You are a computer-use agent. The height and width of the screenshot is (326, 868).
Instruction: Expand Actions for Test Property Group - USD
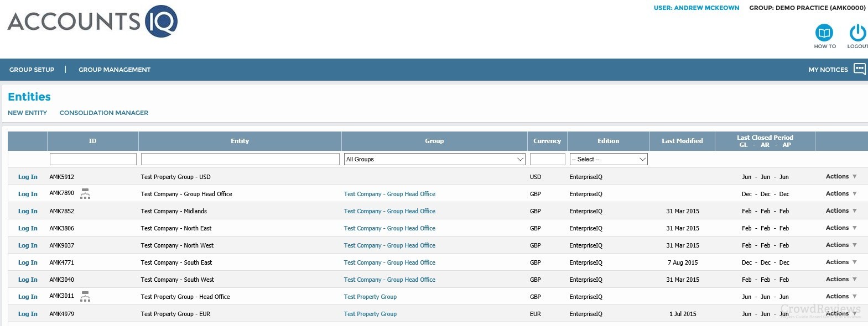pos(841,176)
